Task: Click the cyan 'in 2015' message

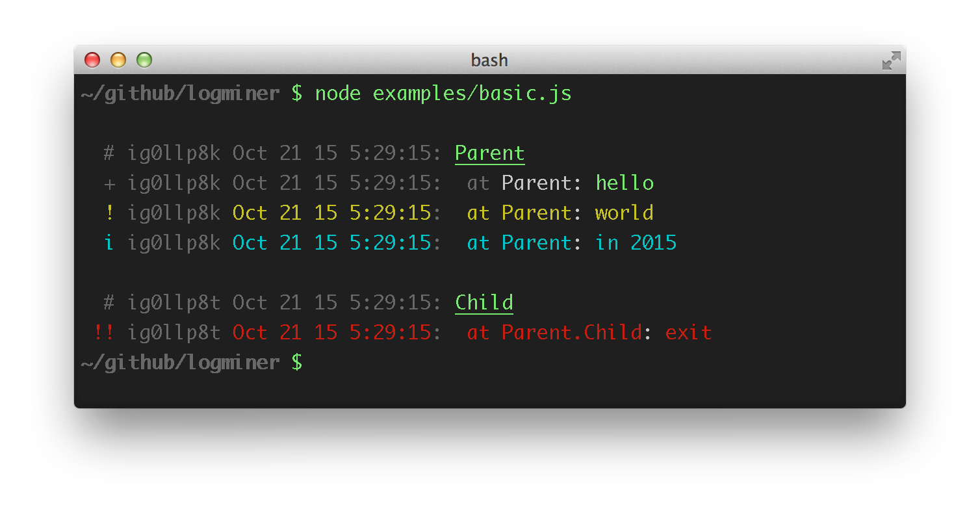Action: 636,242
